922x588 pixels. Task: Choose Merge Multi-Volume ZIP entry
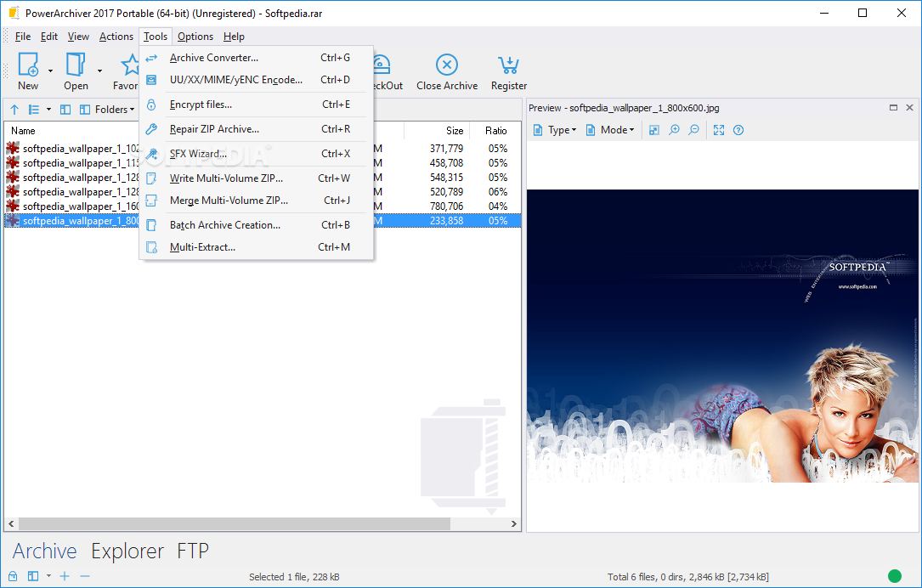(257, 201)
